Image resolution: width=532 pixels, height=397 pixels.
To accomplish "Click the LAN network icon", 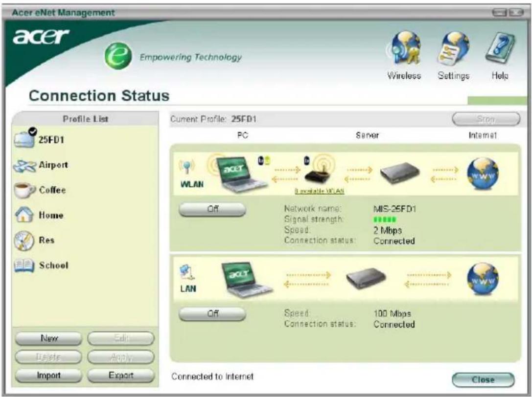I will [187, 273].
